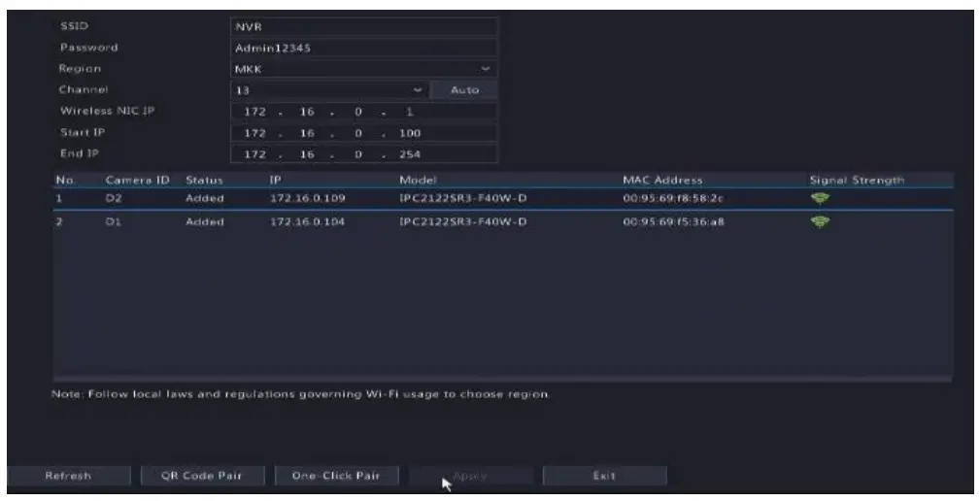This screenshot has height=501, width=980.
Task: Click the End IP address field
Action: click(364, 154)
